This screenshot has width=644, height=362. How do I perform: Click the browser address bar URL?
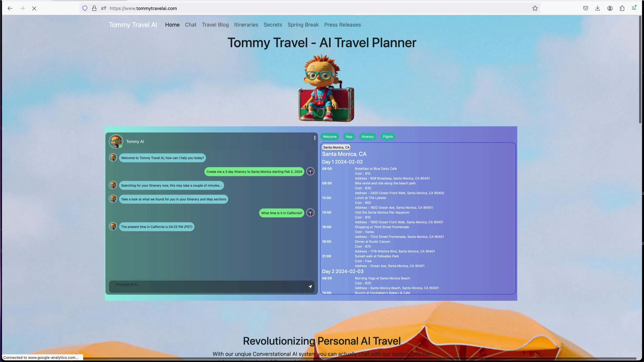pos(143,8)
